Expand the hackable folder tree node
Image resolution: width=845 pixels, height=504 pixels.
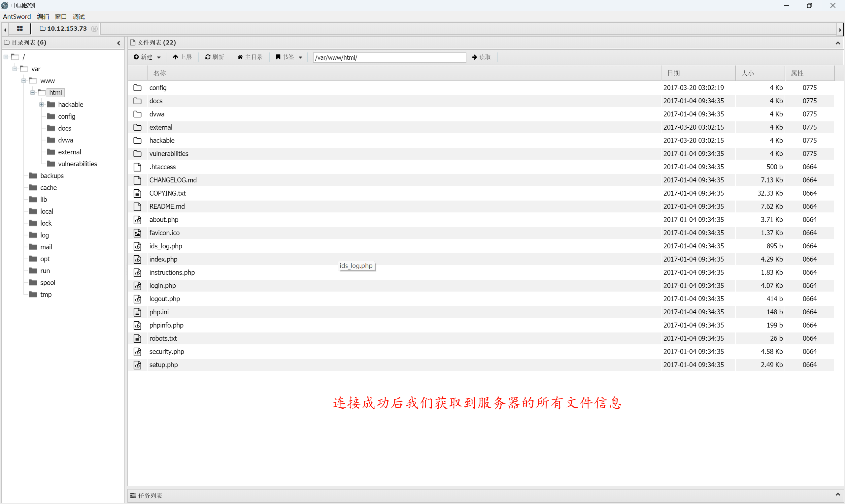(x=42, y=104)
